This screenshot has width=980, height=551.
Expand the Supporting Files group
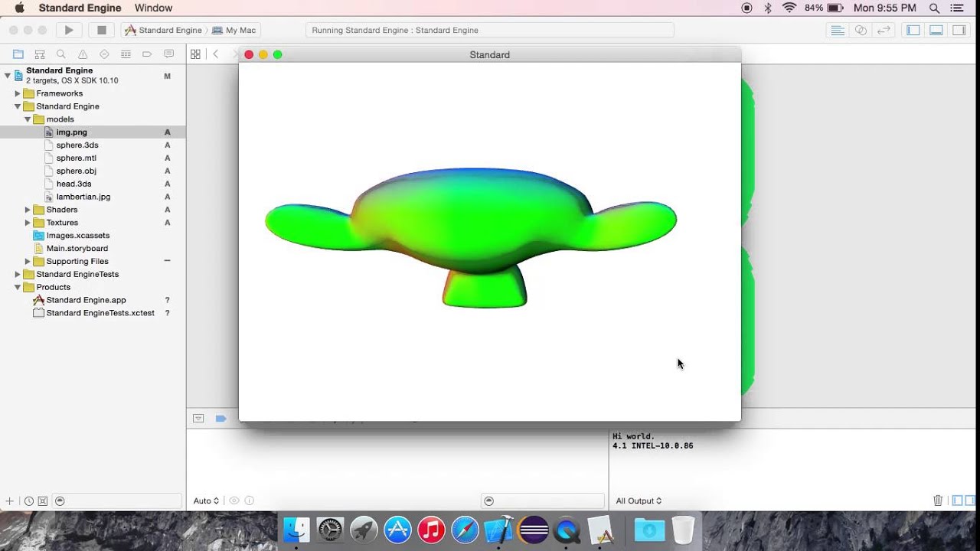(x=28, y=262)
